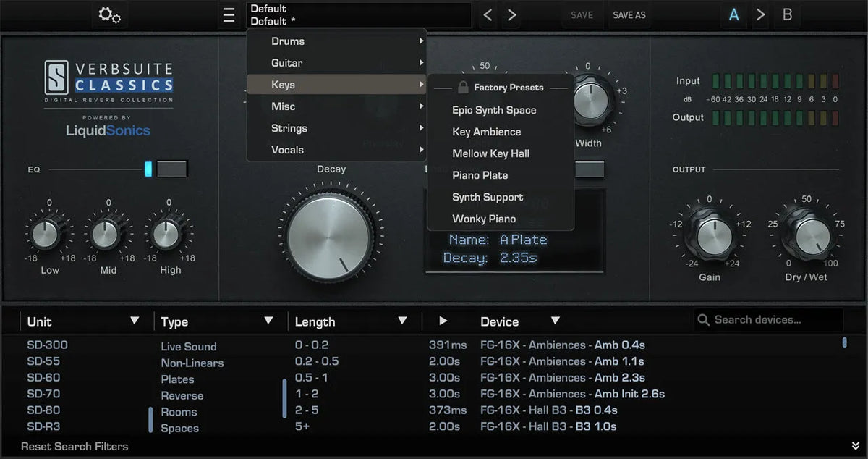Switch to preset slot B
Viewport: 868px width, 459px height.
click(x=787, y=14)
